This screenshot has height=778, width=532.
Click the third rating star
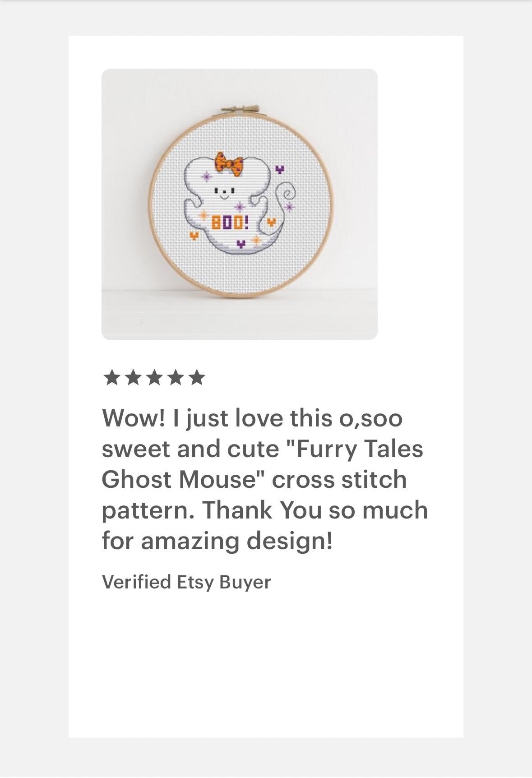click(154, 377)
